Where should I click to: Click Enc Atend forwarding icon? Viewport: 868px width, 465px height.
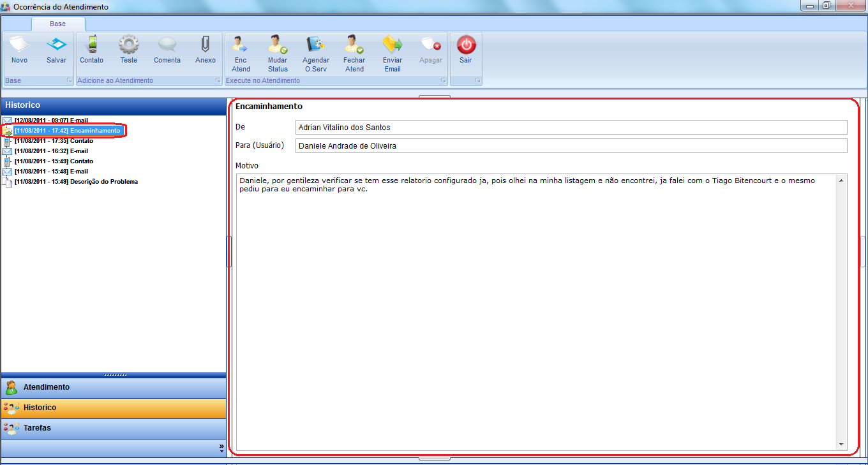(x=241, y=54)
